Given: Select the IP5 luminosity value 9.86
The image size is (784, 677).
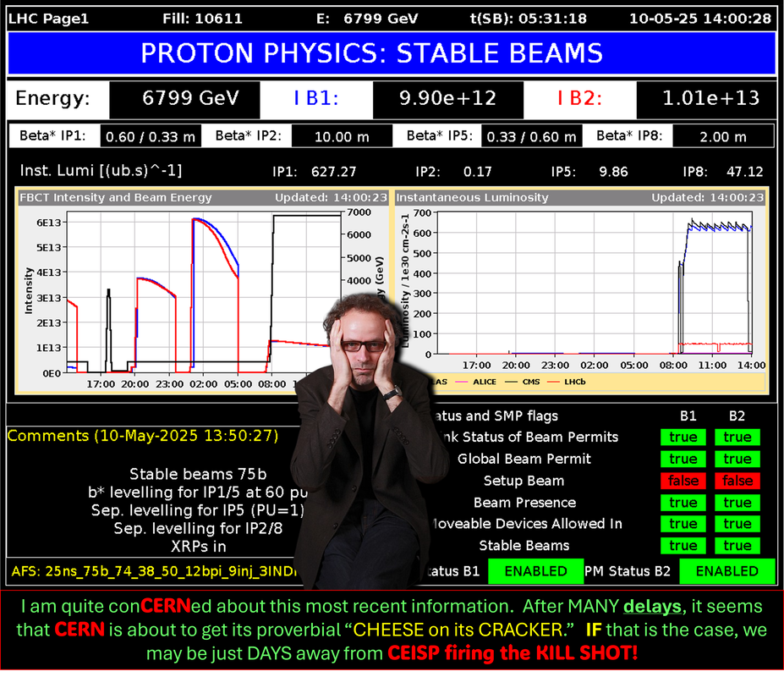Looking at the screenshot, I should (613, 172).
